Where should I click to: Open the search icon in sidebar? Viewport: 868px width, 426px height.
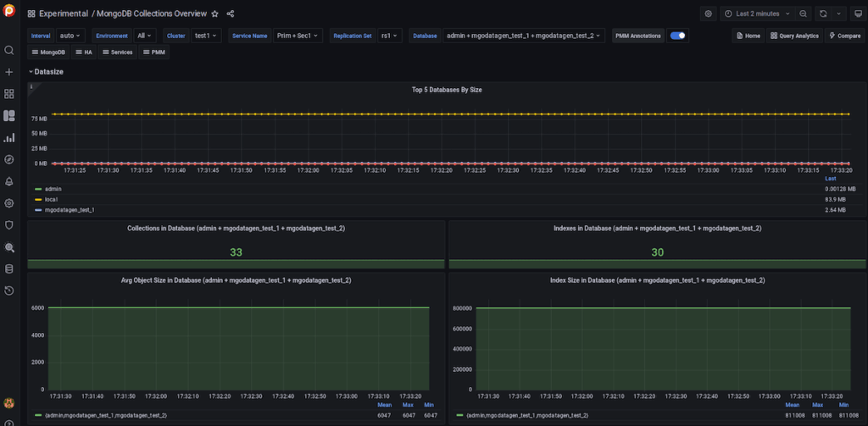(x=8, y=50)
